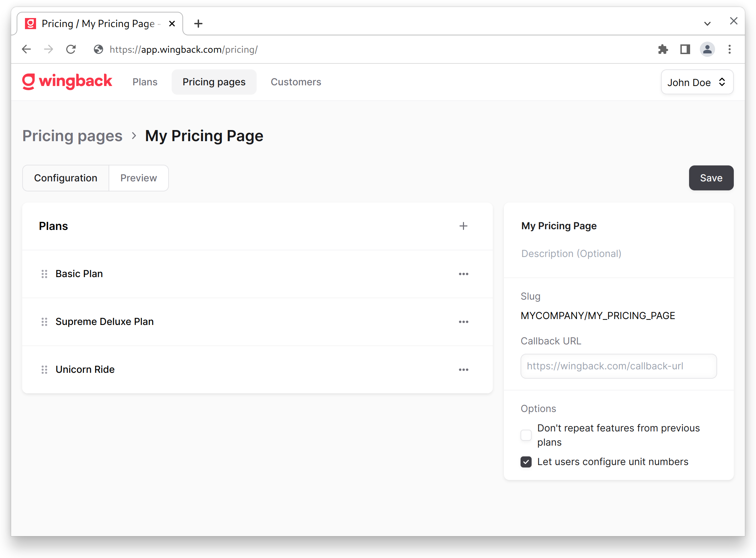Image resolution: width=756 pixels, height=558 pixels.
Task: Open options menu for Basic Plan
Action: pyautogui.click(x=464, y=274)
